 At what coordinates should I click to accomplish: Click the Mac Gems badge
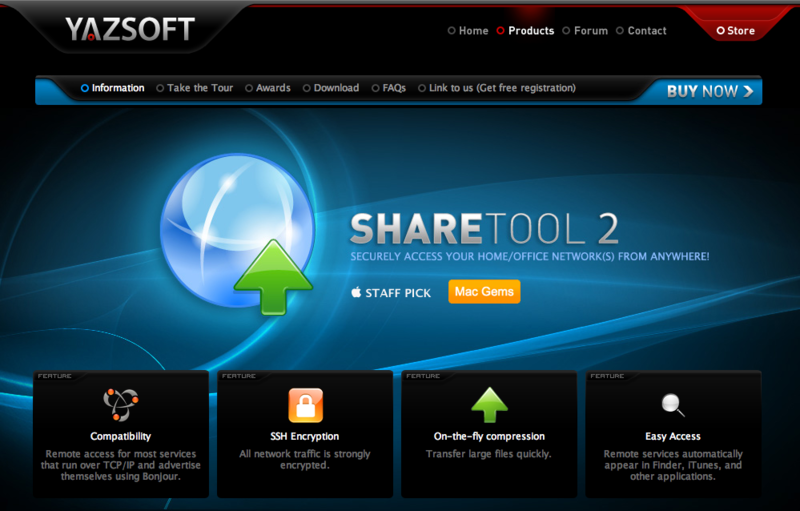[x=484, y=291]
